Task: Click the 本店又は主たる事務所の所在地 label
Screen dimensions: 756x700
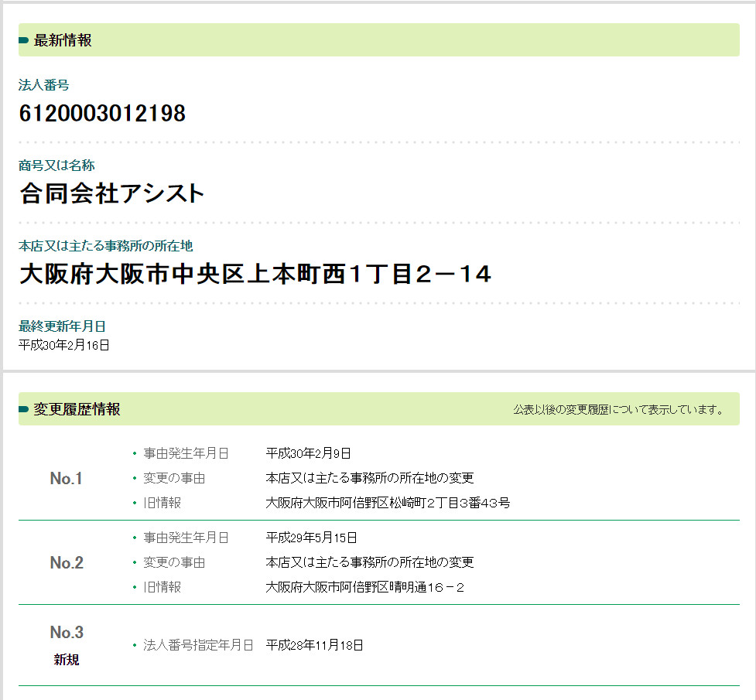Action: tap(105, 246)
